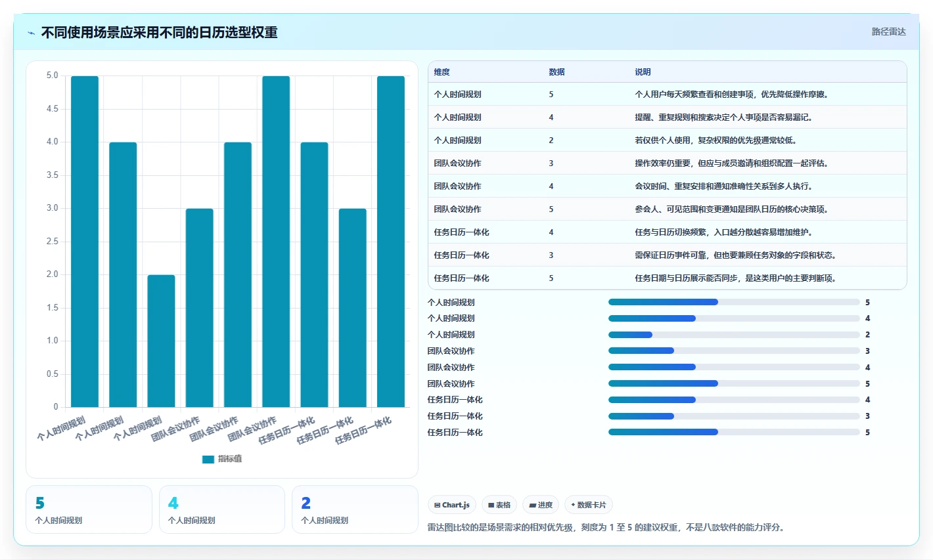Click progress bar 任务日历一体化 showing 3
Screen dimensions: 933x560
pos(734,416)
